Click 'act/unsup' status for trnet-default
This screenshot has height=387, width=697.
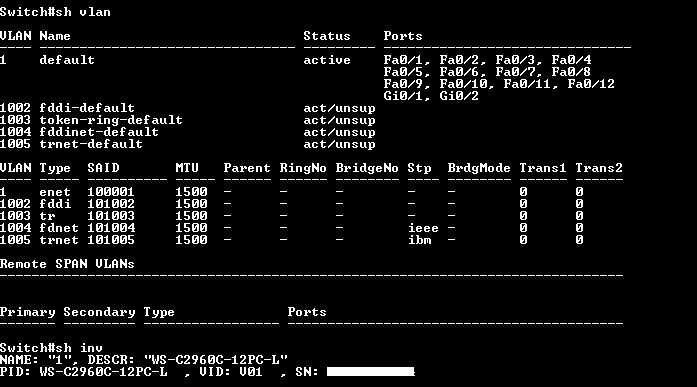point(339,144)
